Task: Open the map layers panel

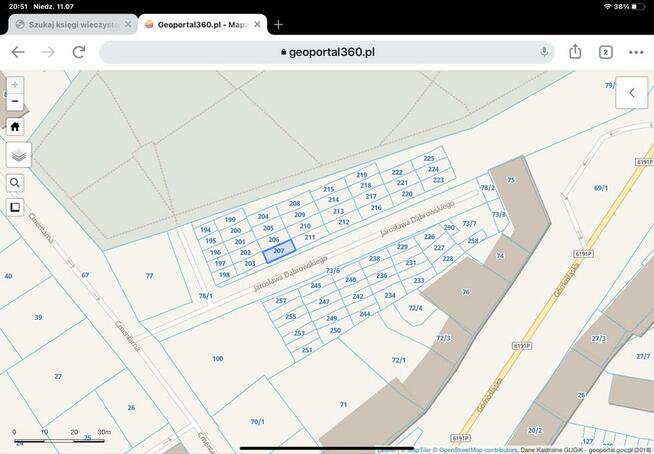Action: pyautogui.click(x=18, y=155)
